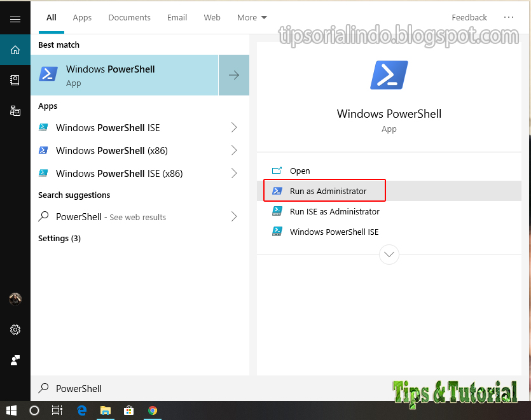Expand the Best match result arrow
This screenshot has height=420, width=531.
233,74
